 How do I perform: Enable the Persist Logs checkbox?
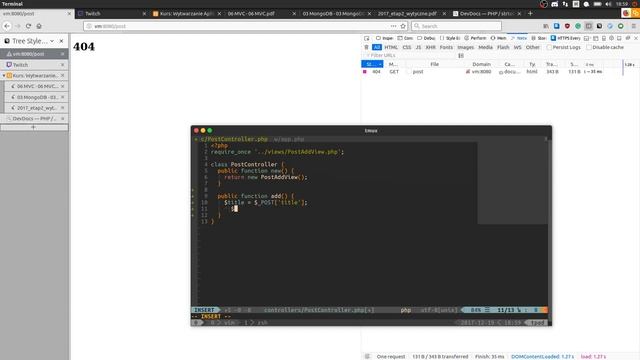[549, 47]
